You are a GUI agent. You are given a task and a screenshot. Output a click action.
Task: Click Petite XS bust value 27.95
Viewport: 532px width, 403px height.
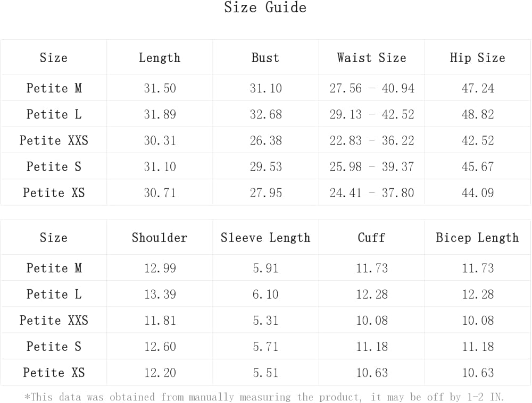coord(265,192)
